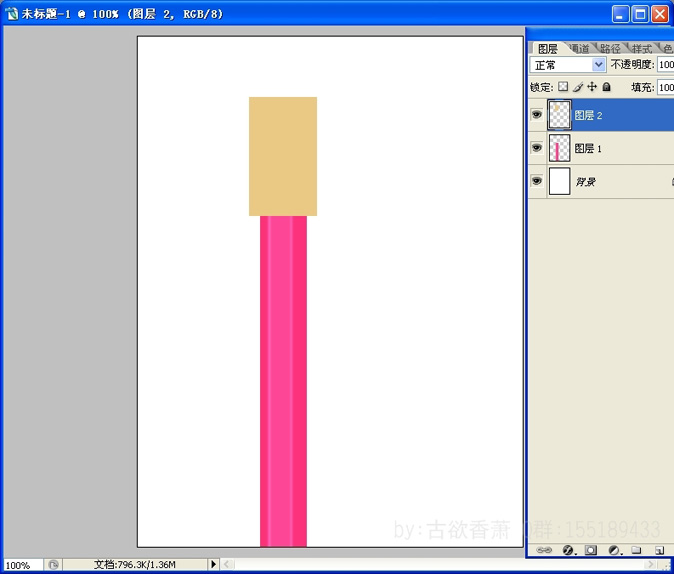Viewport: 674px width, 574px height.
Task: Maximize the document window
Action: [x=640, y=14]
